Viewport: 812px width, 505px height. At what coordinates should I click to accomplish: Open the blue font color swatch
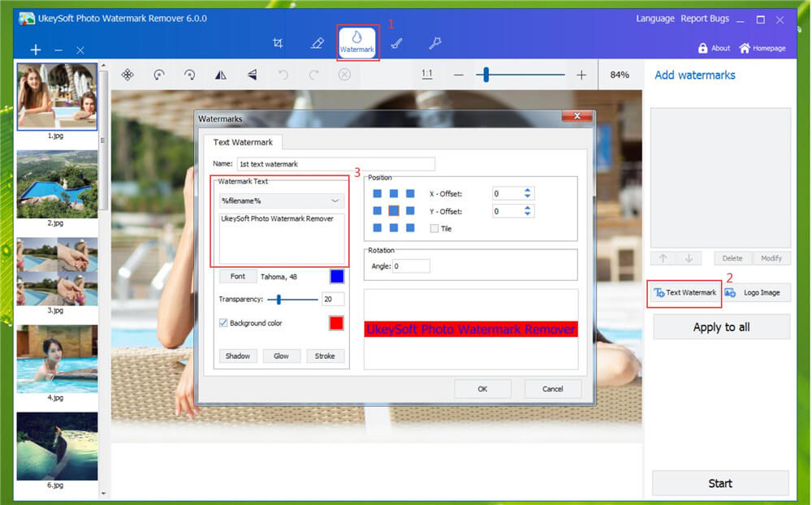click(336, 276)
